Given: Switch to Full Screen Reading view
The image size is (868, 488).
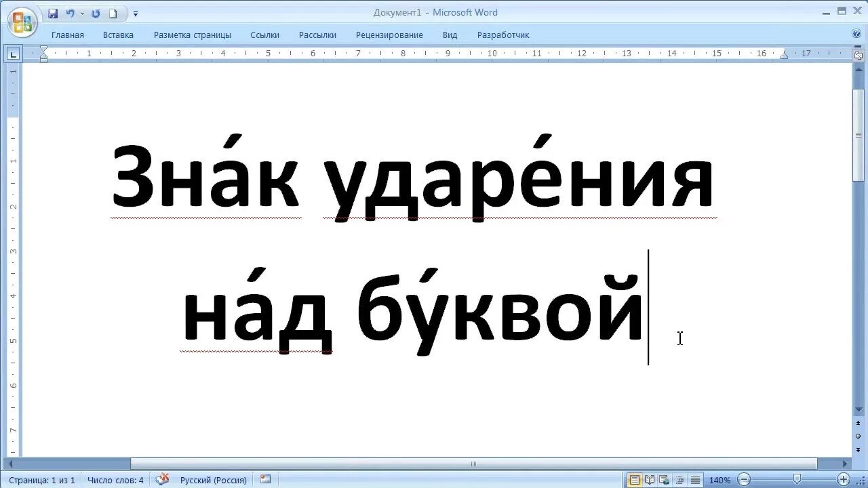Looking at the screenshot, I should (650, 480).
